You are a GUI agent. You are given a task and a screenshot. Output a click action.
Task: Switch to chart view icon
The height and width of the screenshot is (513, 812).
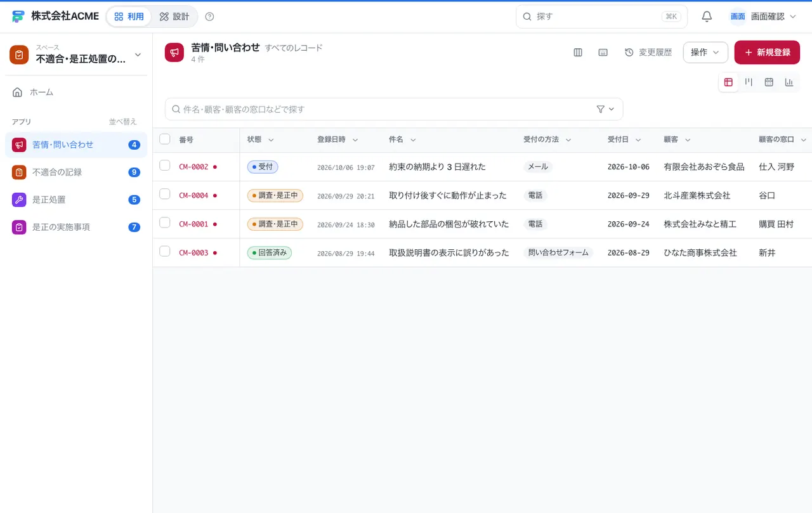789,82
